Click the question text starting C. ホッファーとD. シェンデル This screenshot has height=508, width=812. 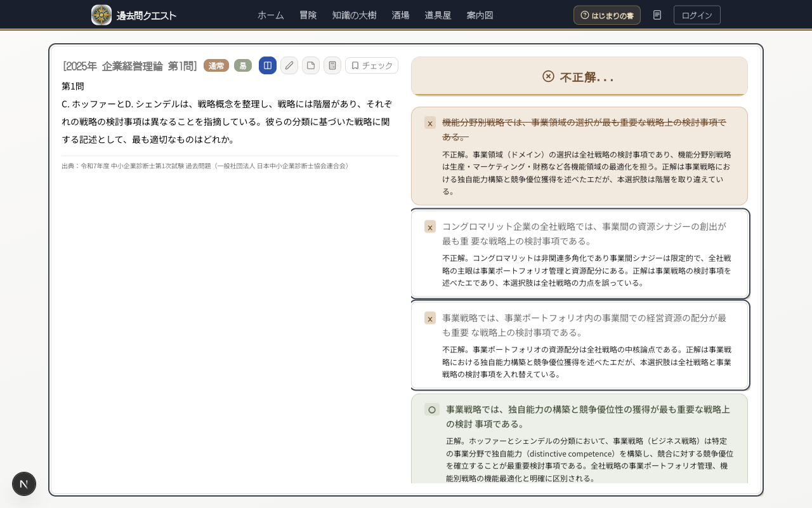click(226, 121)
